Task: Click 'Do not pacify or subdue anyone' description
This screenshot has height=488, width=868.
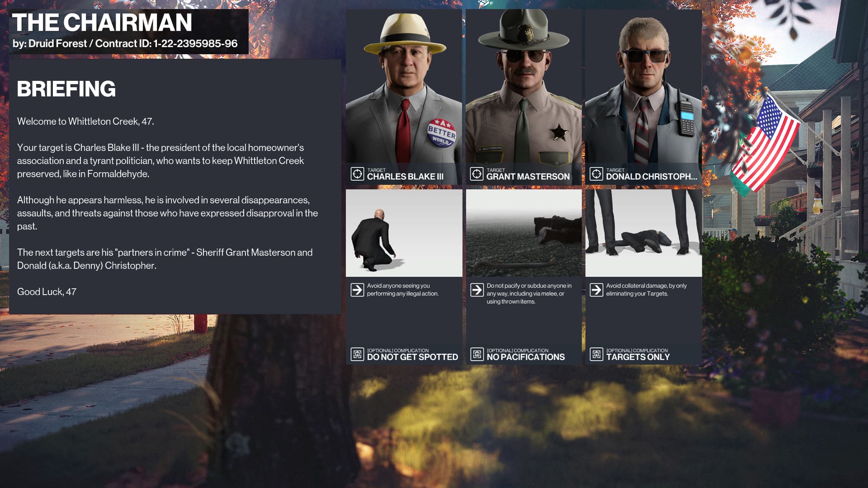Action: 529,294
